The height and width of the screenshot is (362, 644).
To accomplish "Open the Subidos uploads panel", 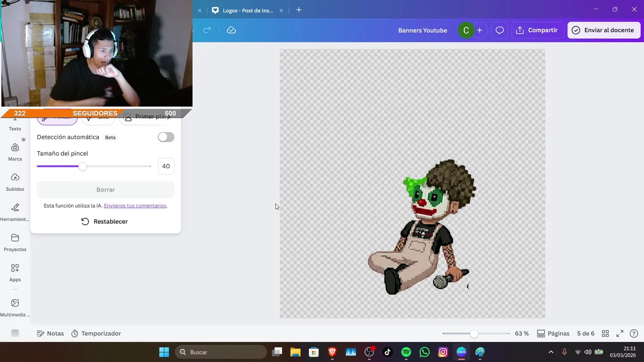I will [x=15, y=183].
